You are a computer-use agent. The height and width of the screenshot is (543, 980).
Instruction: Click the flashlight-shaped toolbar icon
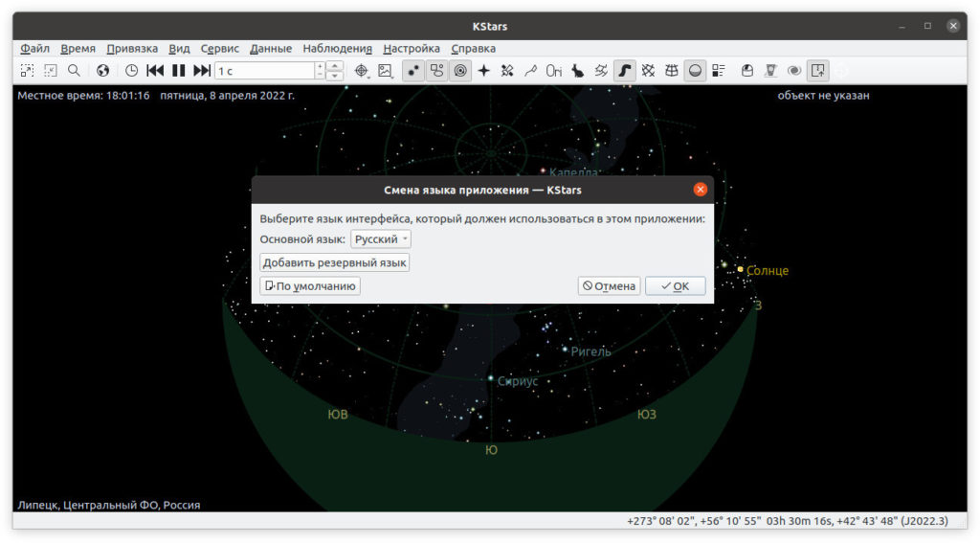770,71
